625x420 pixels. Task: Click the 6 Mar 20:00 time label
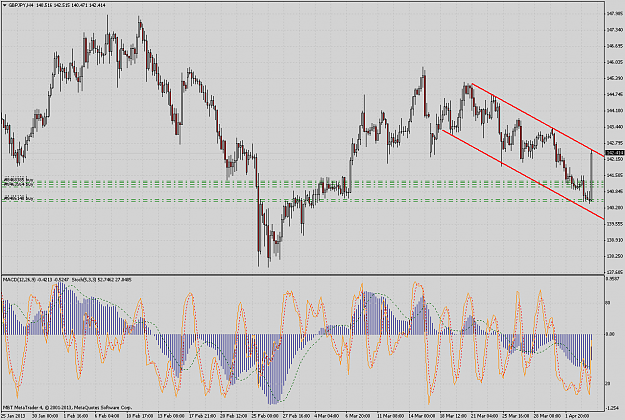point(358,416)
